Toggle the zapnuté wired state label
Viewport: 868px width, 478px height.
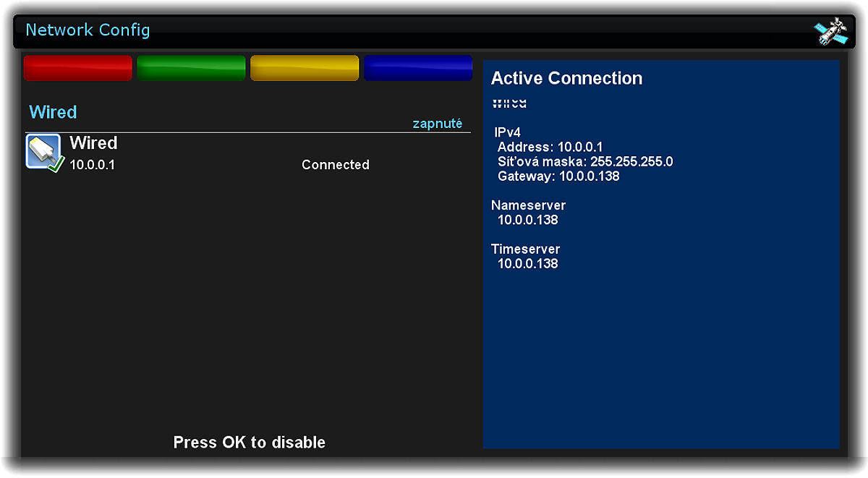pyautogui.click(x=437, y=124)
